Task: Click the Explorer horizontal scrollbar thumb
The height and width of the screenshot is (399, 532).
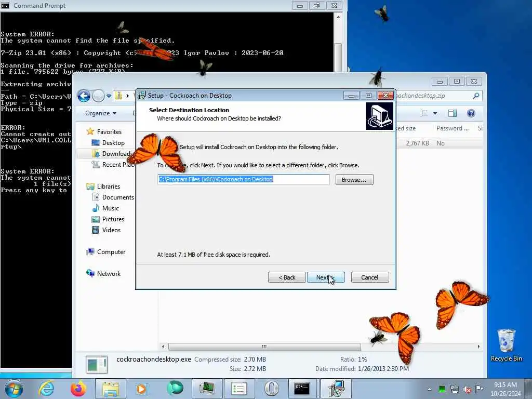Action: [x=264, y=347]
